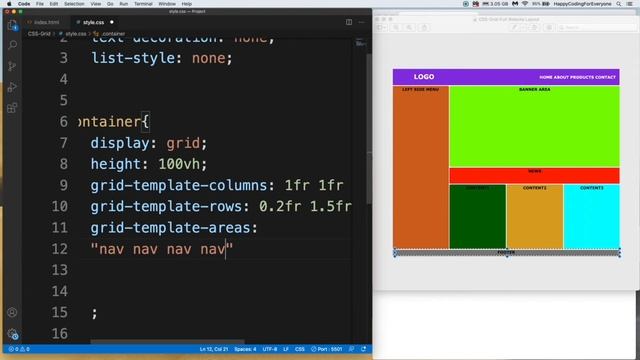The width and height of the screenshot is (640, 360).
Task: Click the grid-template-columns line
Action: [217, 185]
